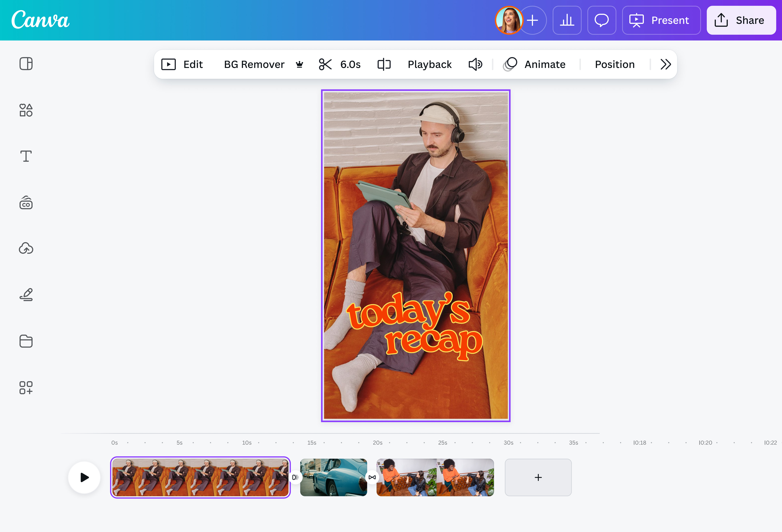Click the 6.0s clip duration
This screenshot has height=532, width=782.
point(350,64)
